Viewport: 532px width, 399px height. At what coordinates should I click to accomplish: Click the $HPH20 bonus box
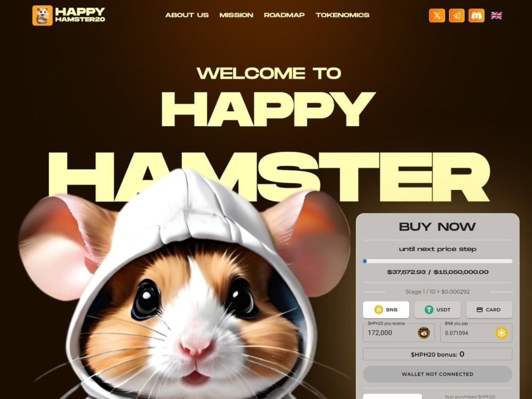coord(438,354)
